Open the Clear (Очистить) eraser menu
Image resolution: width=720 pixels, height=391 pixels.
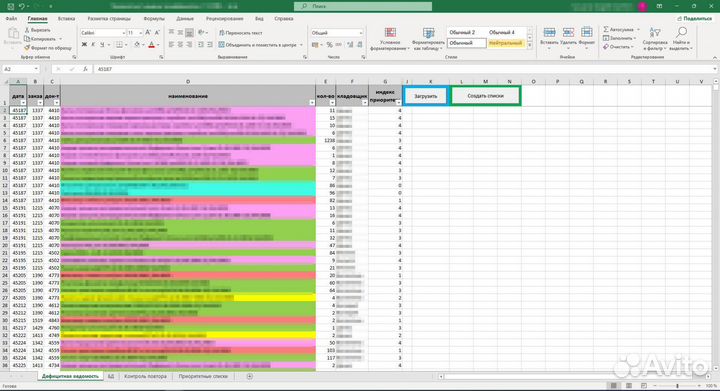619,47
